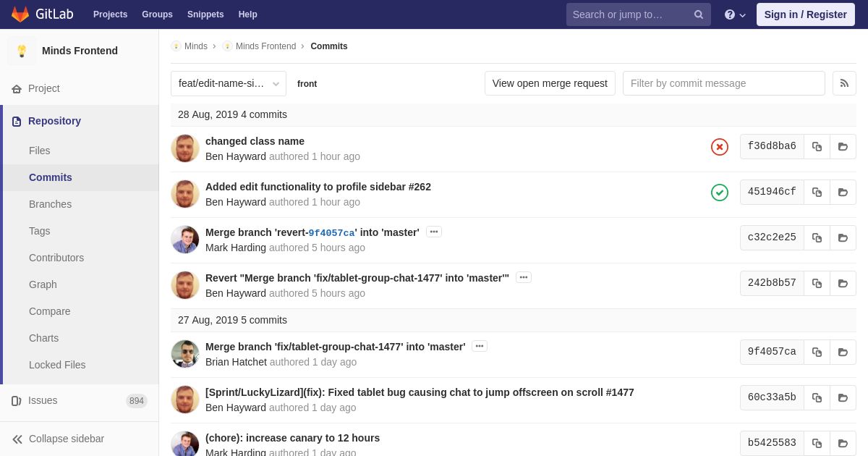Expand ellipsis on 'Revert Merge branch' commit
868x456 pixels.
(523, 277)
